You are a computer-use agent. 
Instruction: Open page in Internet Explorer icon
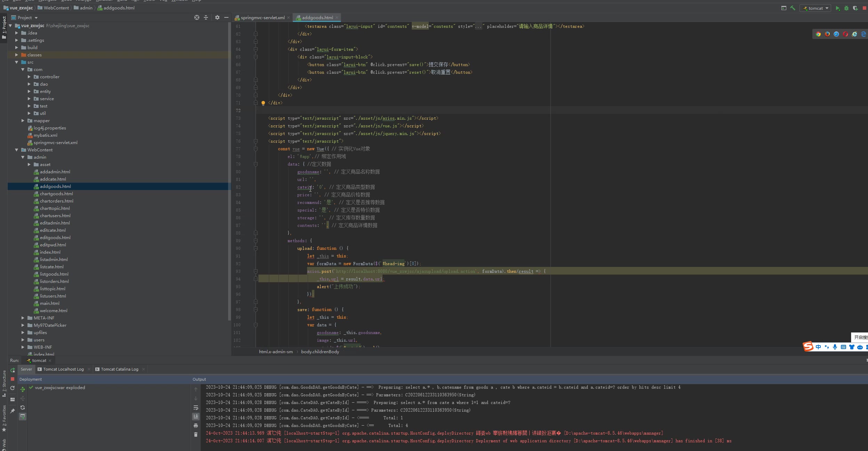(854, 34)
